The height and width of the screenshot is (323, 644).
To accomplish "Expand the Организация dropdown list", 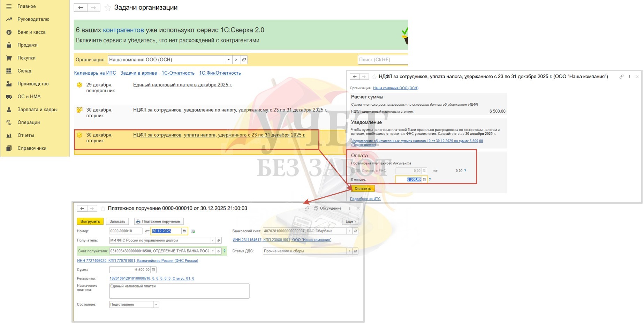I will click(228, 60).
